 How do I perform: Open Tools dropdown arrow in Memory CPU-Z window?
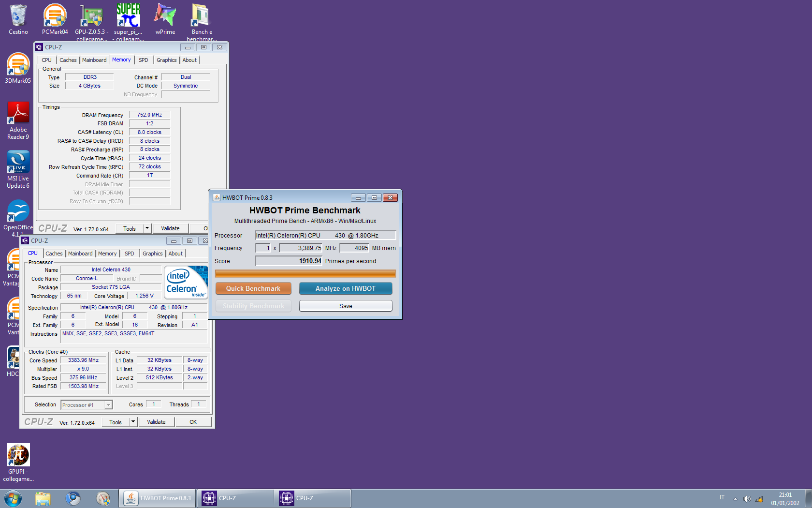pos(147,228)
